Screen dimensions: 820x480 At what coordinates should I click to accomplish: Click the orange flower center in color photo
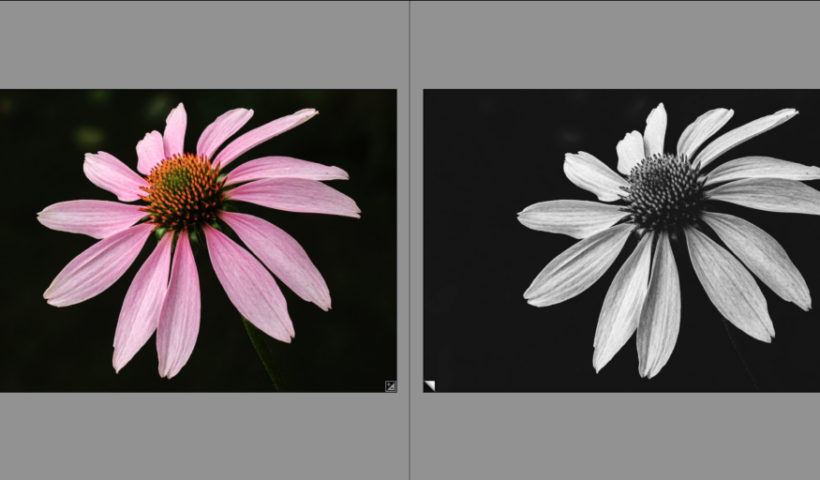point(182,190)
